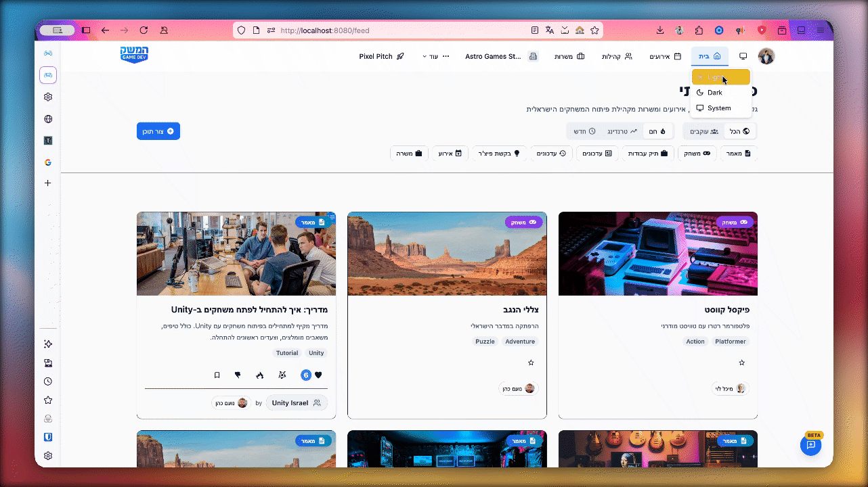Toggle the משרה content type filter
Screen dimensions: 868x487
point(409,154)
